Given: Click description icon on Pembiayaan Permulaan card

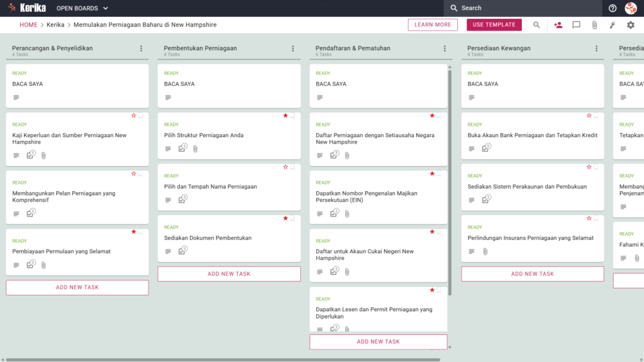Looking at the screenshot, I should point(16,265).
